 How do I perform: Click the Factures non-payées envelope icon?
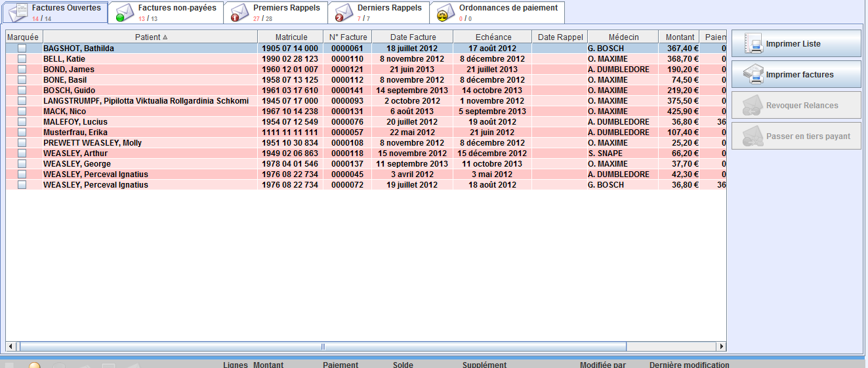(124, 12)
